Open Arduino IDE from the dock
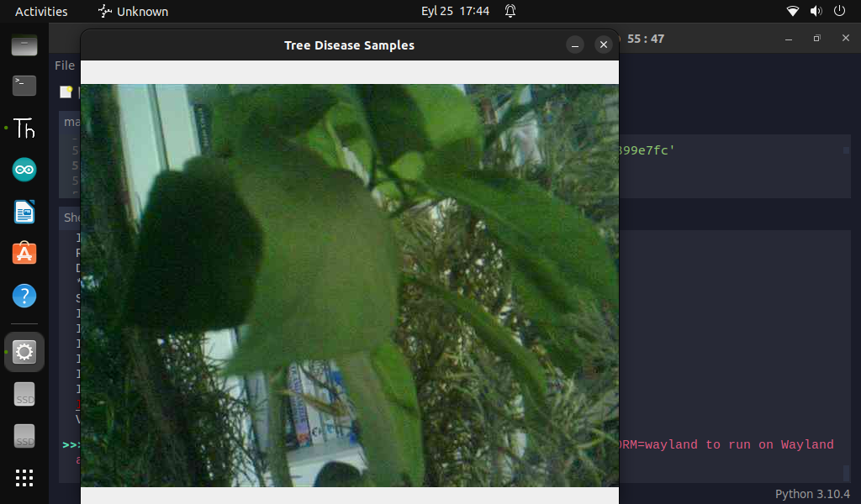 coord(24,171)
